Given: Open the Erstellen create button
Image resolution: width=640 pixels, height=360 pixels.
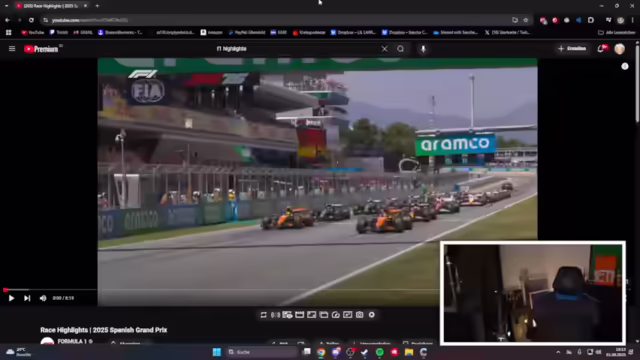Looking at the screenshot, I should click(572, 49).
